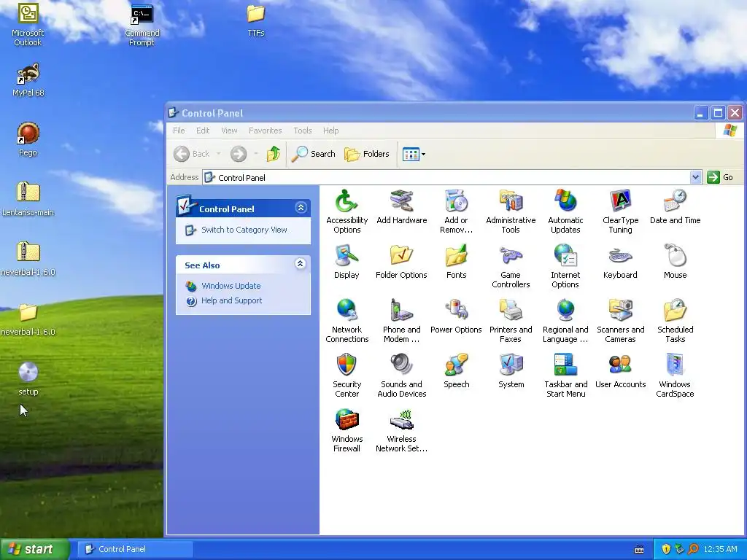Expand the Address bar dropdown
This screenshot has height=560, width=747.
click(x=695, y=177)
